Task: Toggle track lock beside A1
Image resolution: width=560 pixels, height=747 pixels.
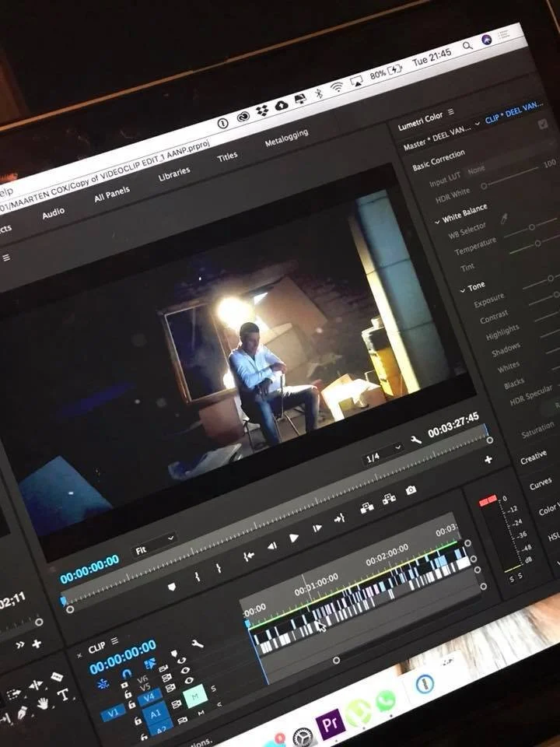Action: tap(138, 721)
